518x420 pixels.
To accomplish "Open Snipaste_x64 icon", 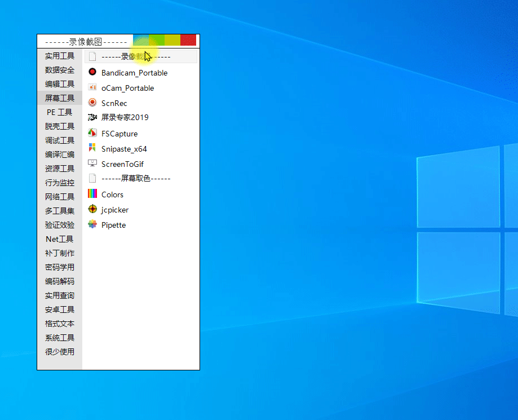I will click(92, 148).
